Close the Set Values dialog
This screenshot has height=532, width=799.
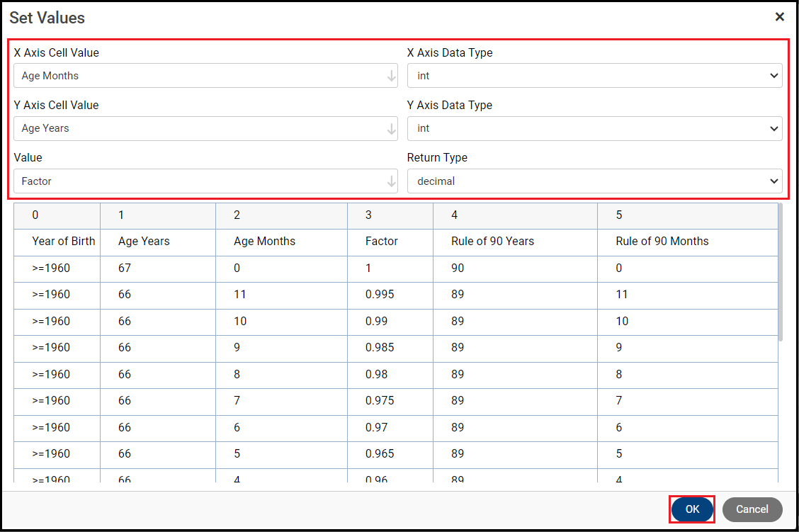[779, 17]
